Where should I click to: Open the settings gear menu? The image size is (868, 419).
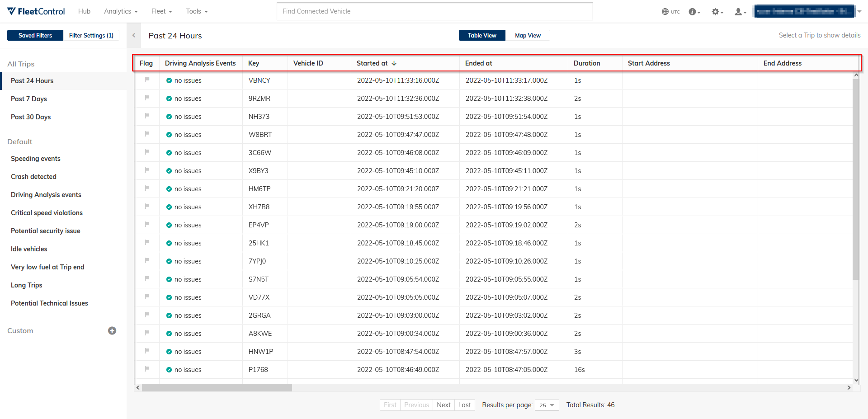pyautogui.click(x=717, y=12)
